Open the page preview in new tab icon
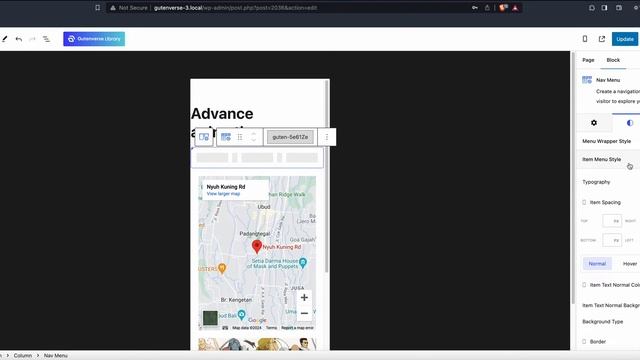Image resolution: width=640 pixels, height=360 pixels. tap(602, 39)
